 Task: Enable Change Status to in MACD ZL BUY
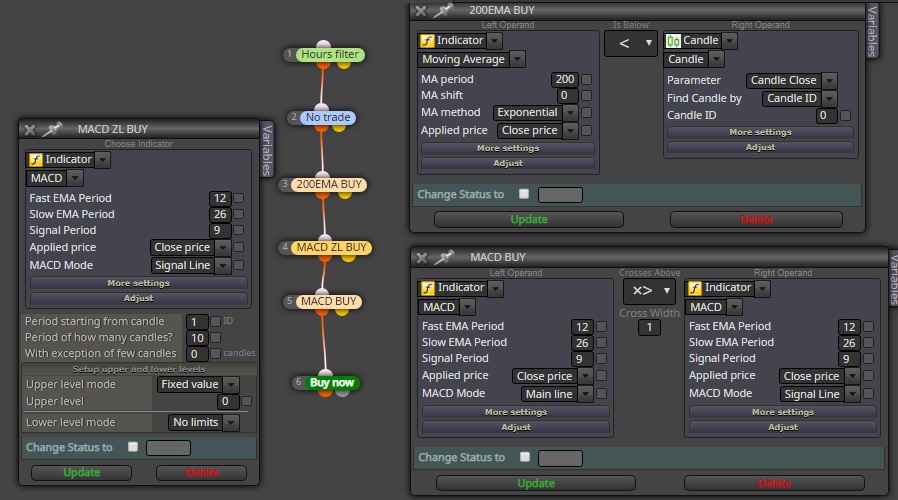pyautogui.click(x=133, y=447)
